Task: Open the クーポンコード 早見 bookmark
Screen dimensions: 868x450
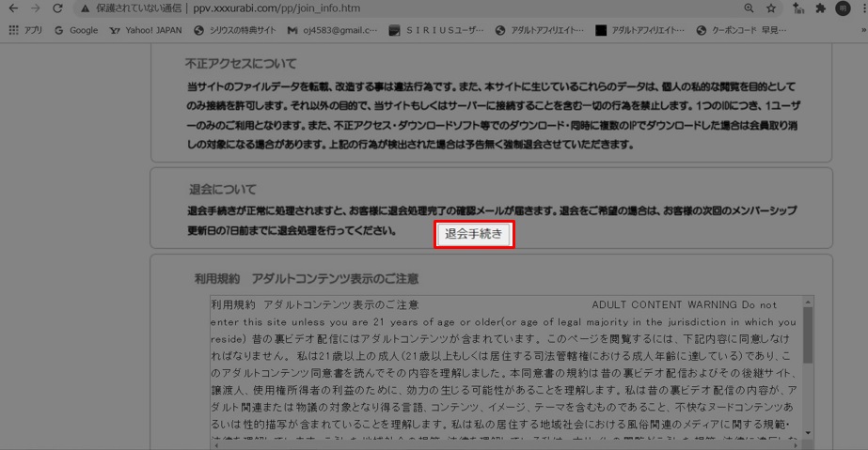Action: [741, 30]
